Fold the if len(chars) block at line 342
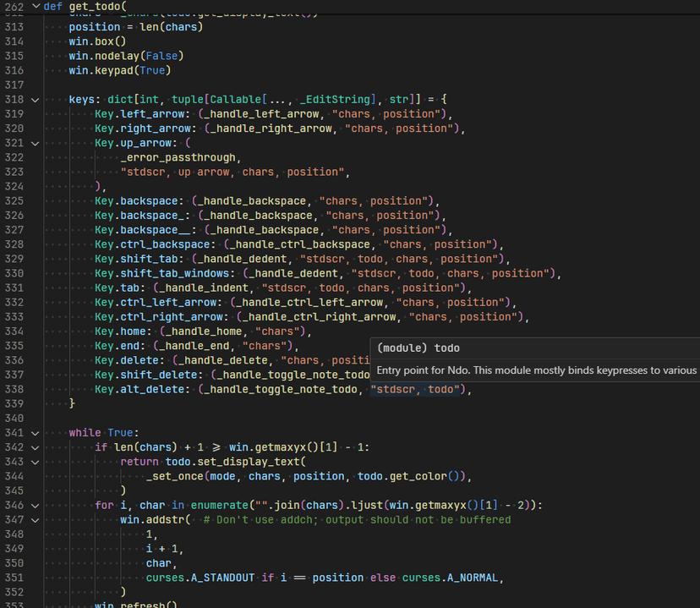The width and height of the screenshot is (700, 608). coord(36,447)
